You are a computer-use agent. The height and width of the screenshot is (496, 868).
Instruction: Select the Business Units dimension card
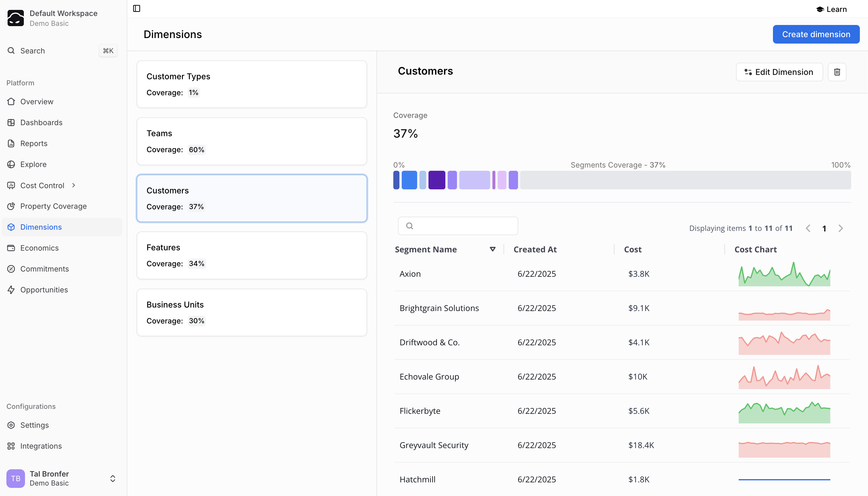click(x=252, y=312)
